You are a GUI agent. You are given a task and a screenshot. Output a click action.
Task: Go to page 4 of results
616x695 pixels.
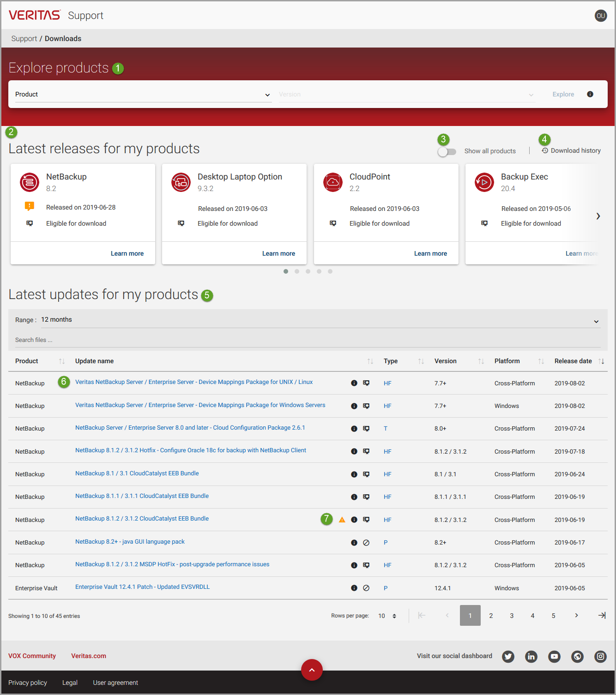532,616
